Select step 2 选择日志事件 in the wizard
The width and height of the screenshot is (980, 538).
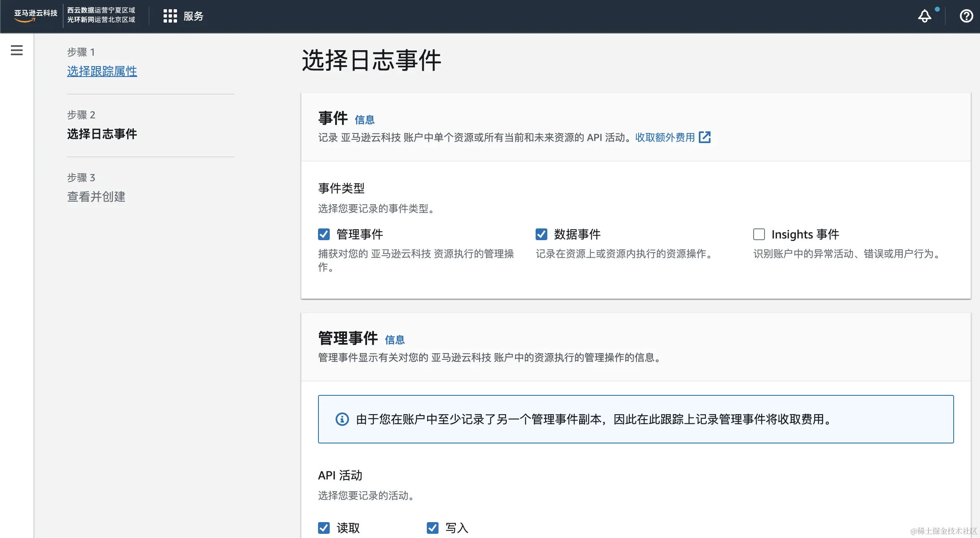(x=102, y=134)
